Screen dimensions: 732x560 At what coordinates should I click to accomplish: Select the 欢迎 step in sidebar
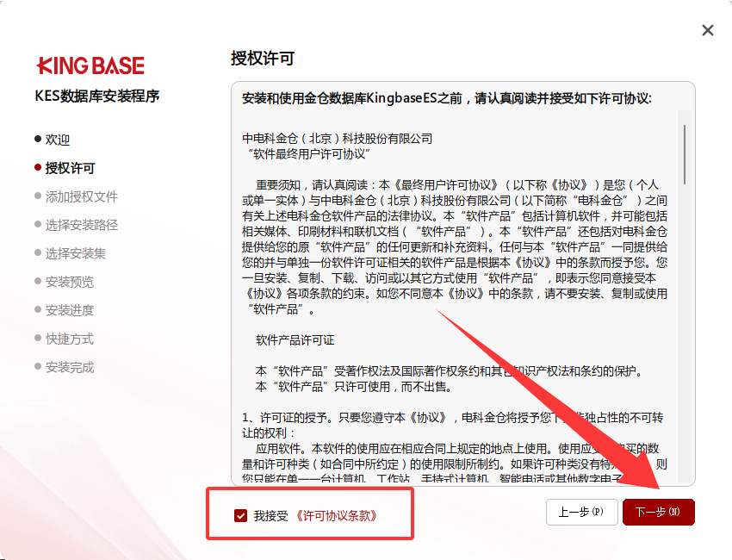click(x=53, y=140)
